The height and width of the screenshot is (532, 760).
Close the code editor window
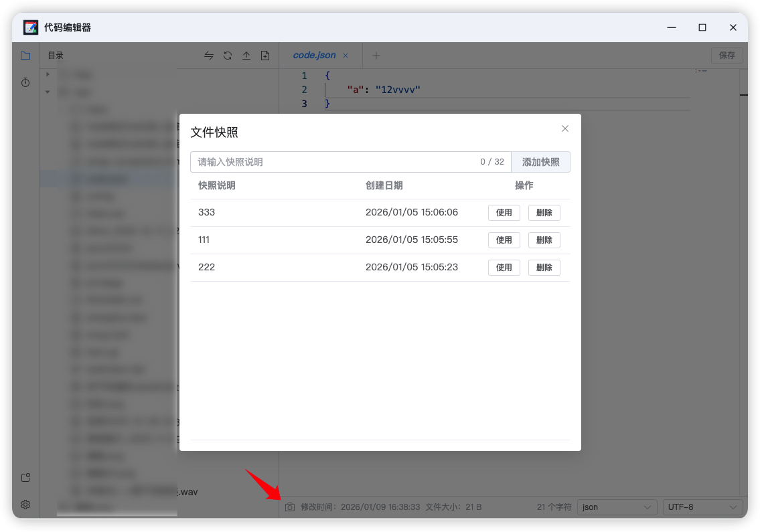click(733, 27)
